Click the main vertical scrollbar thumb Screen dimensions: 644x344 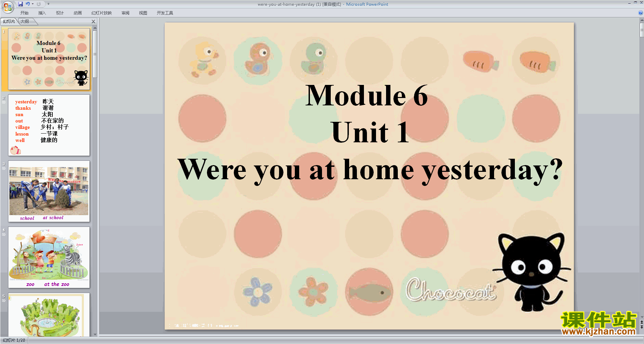click(x=642, y=30)
